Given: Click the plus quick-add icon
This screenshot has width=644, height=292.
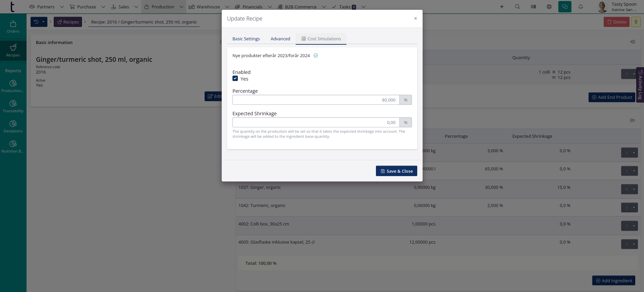Looking at the screenshot, I should [x=502, y=7].
